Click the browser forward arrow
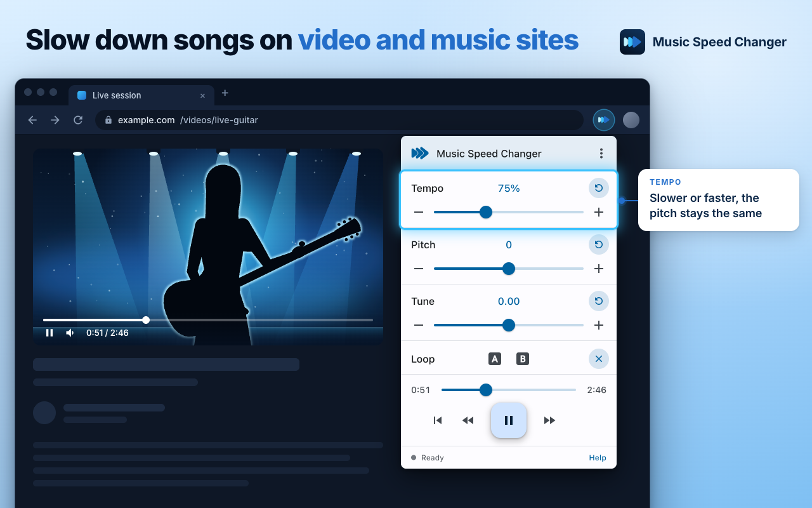 (x=55, y=120)
